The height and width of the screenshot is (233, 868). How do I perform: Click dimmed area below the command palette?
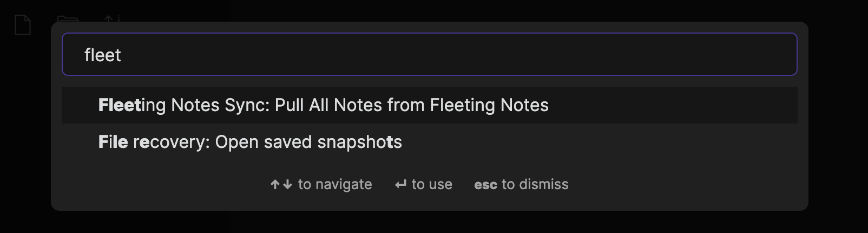433,223
